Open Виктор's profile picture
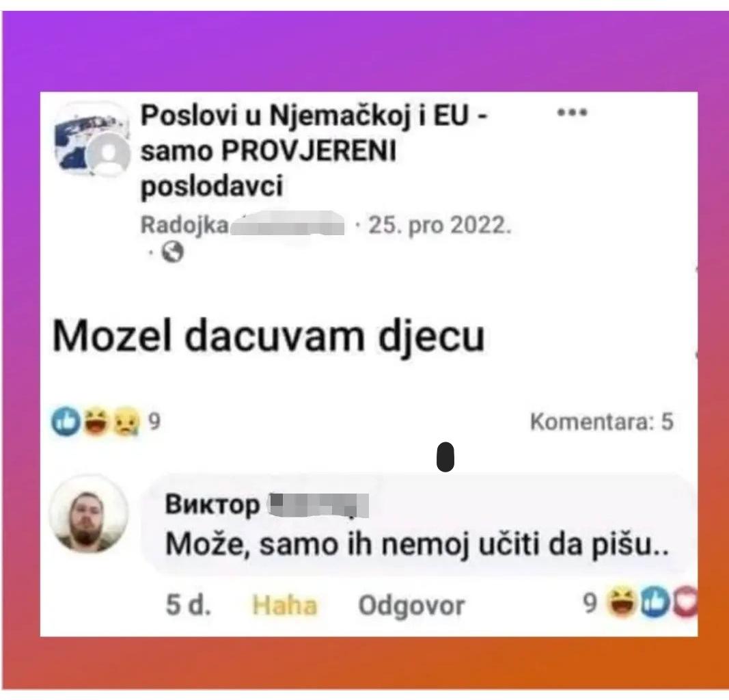Viewport: 729px width, 700px height. click(88, 513)
